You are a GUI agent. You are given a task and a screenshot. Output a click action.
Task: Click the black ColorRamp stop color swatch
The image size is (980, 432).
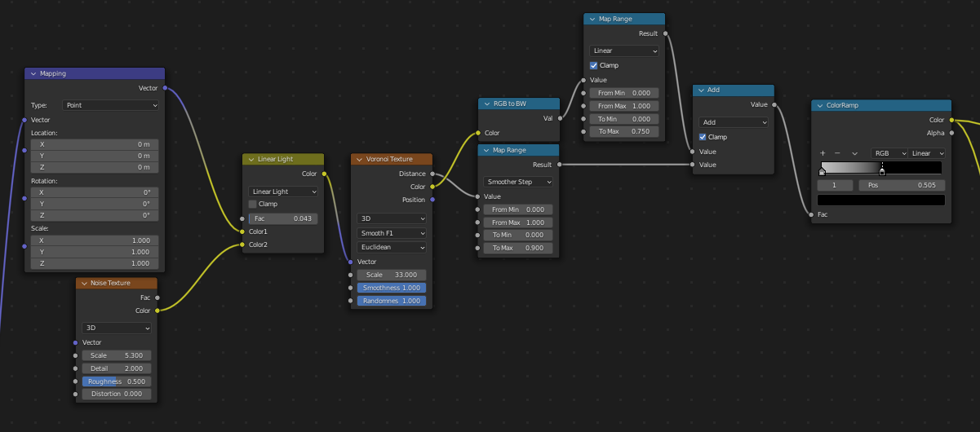881,200
